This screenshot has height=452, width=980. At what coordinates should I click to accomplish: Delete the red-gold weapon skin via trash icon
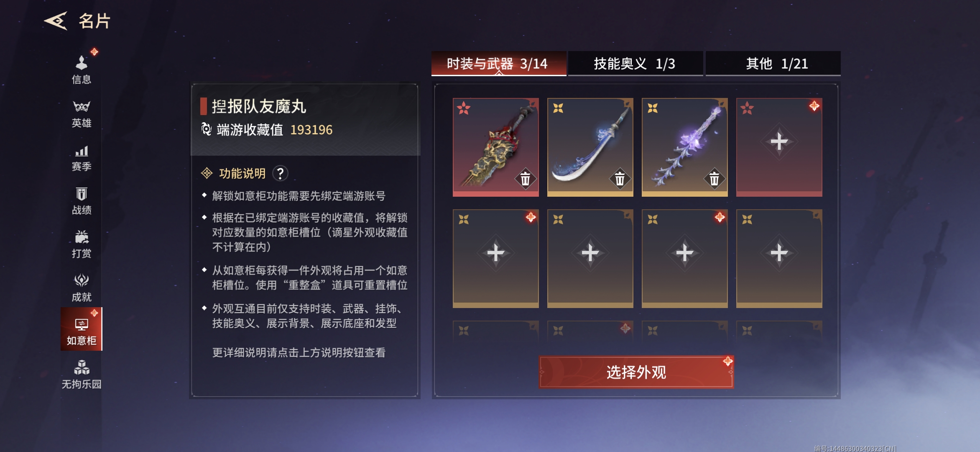coord(525,179)
